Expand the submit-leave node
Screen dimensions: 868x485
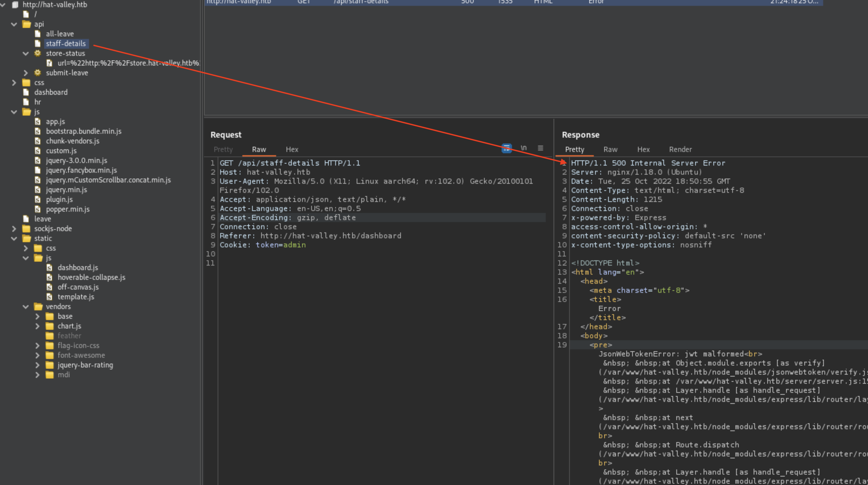26,73
